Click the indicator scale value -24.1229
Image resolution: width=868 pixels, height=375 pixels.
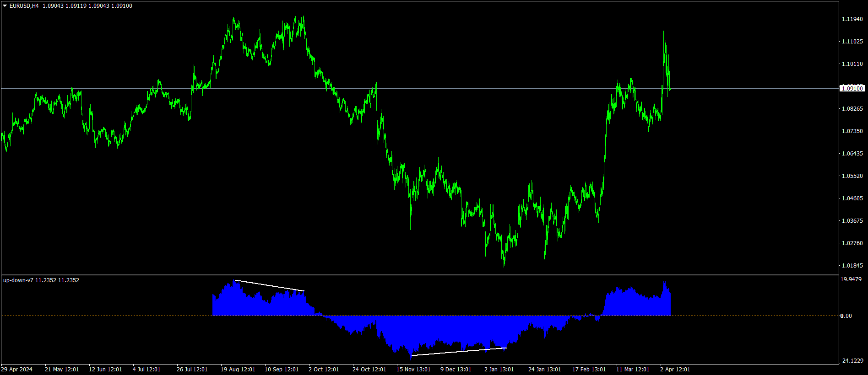[852, 360]
